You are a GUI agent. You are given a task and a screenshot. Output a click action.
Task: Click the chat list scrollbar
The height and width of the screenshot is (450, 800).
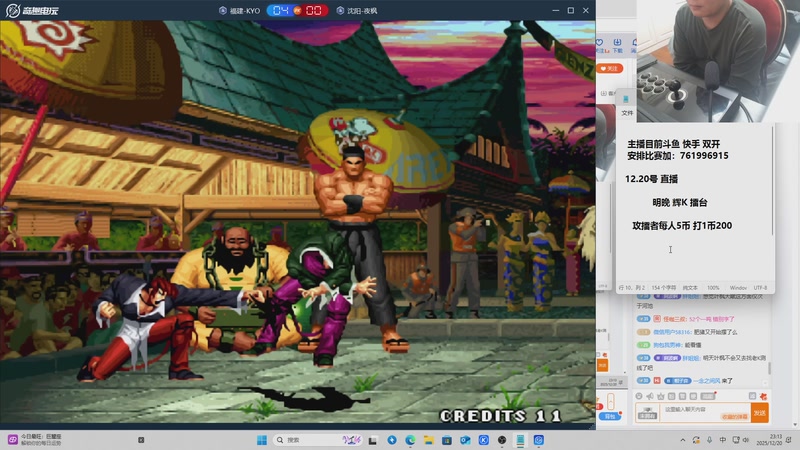tap(769, 367)
